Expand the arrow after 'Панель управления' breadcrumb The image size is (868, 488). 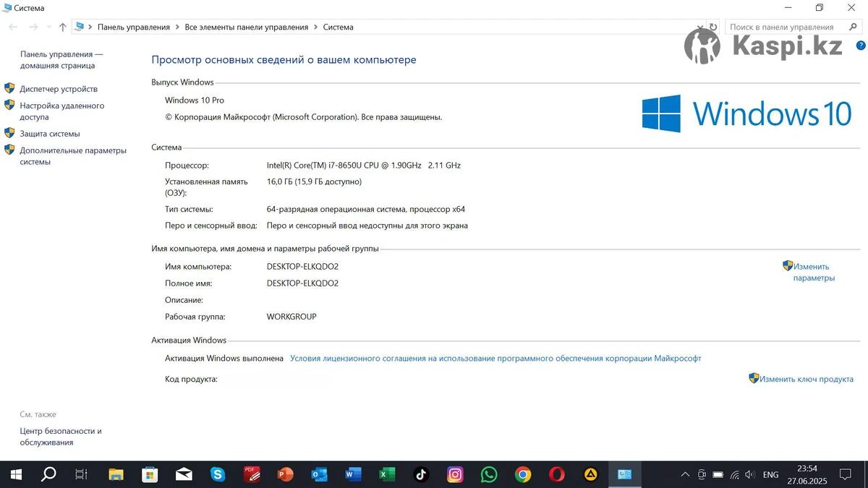[x=177, y=27]
